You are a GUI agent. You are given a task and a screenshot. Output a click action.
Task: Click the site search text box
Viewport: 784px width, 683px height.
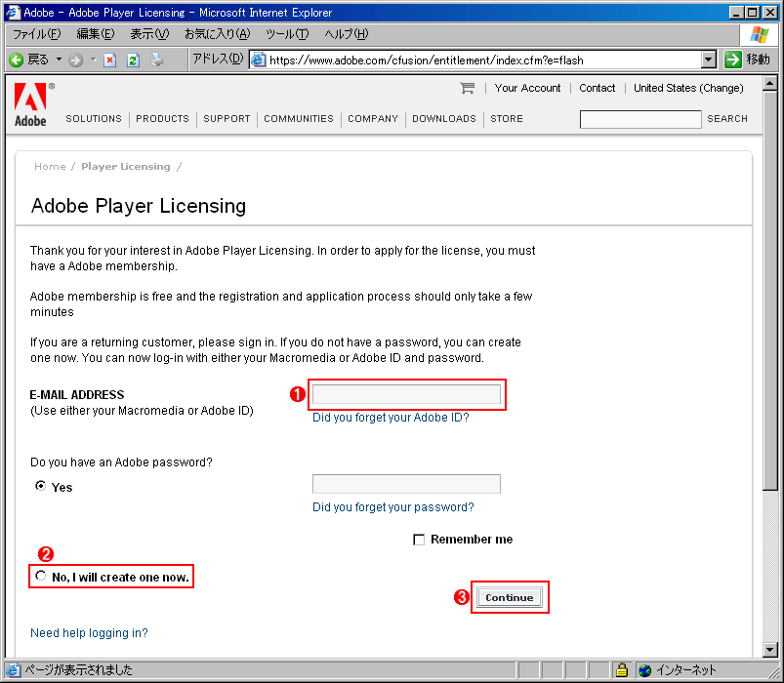pos(640,119)
